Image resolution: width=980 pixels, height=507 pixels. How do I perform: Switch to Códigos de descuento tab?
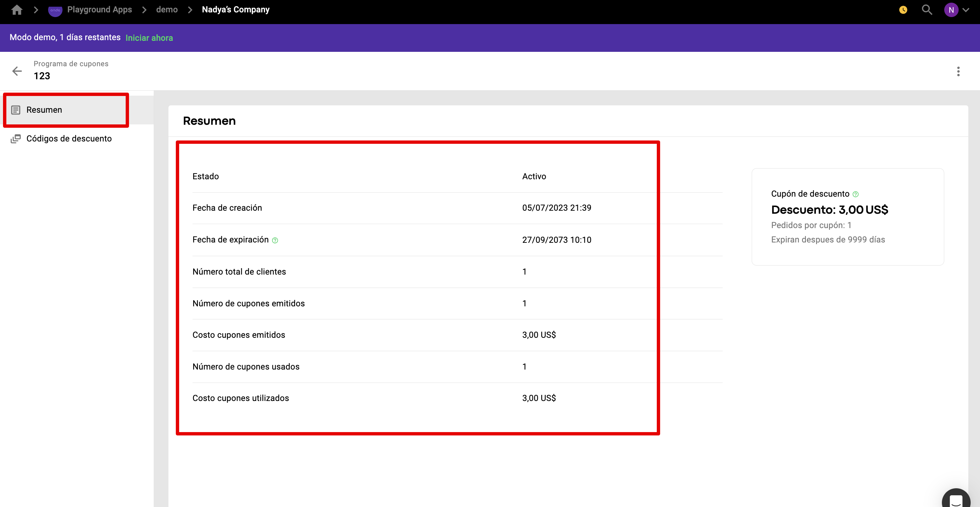point(69,138)
